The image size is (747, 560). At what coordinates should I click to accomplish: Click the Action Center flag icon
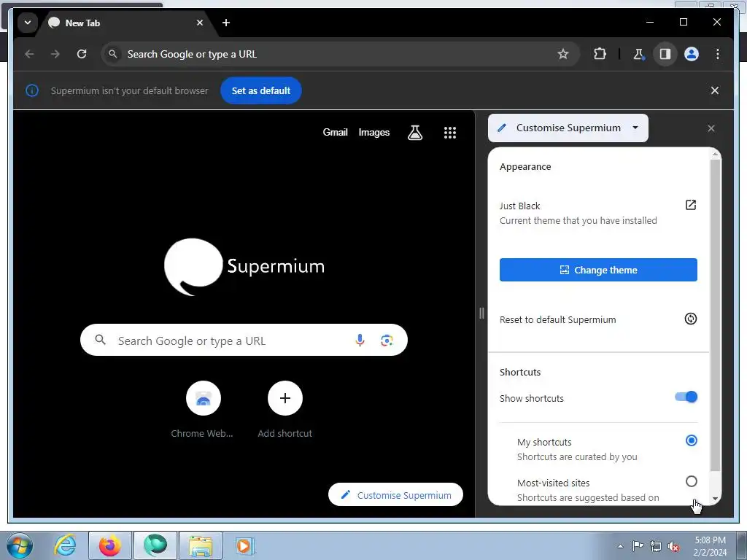coord(638,546)
